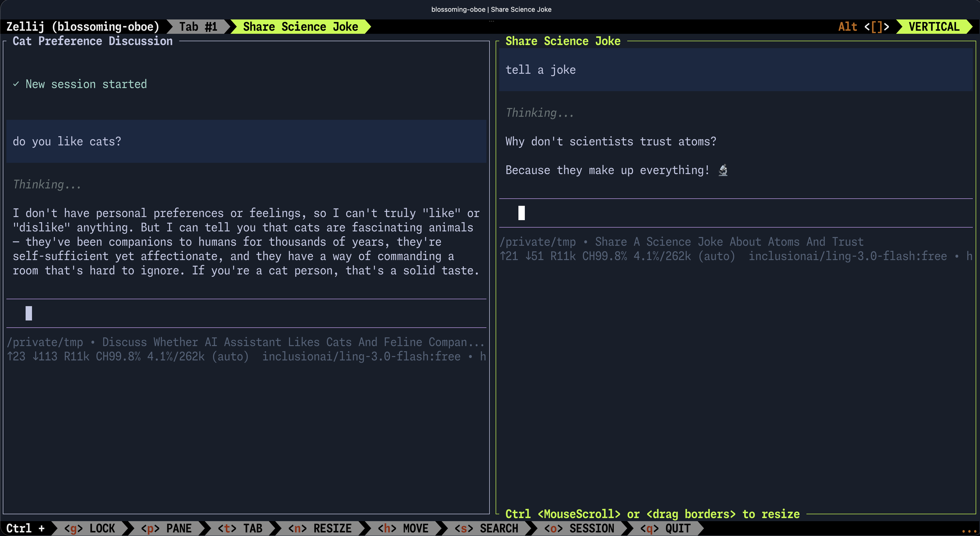Screen dimensions: 980x536
Task: Focus the cat pane prompt input
Action: 246,314
